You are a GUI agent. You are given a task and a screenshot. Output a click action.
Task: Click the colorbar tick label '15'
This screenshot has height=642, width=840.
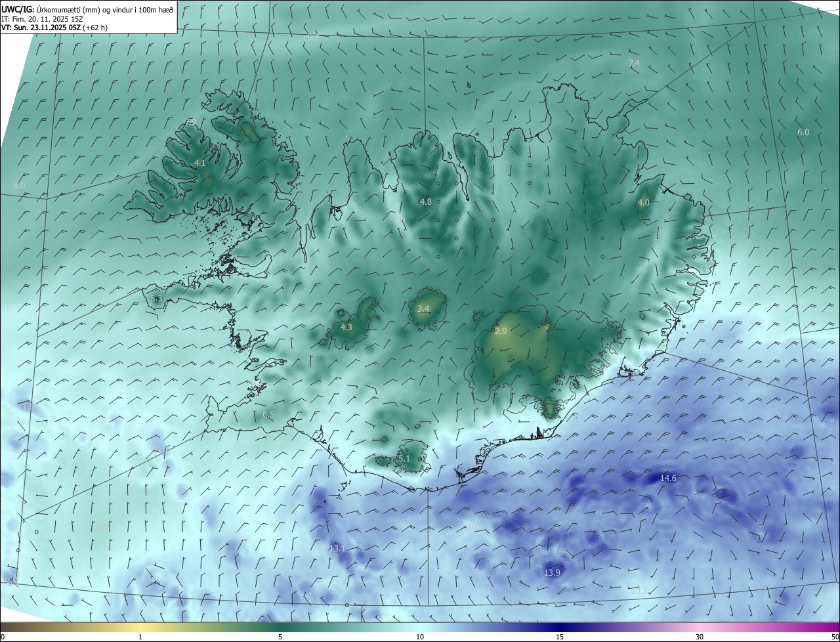[560, 637]
